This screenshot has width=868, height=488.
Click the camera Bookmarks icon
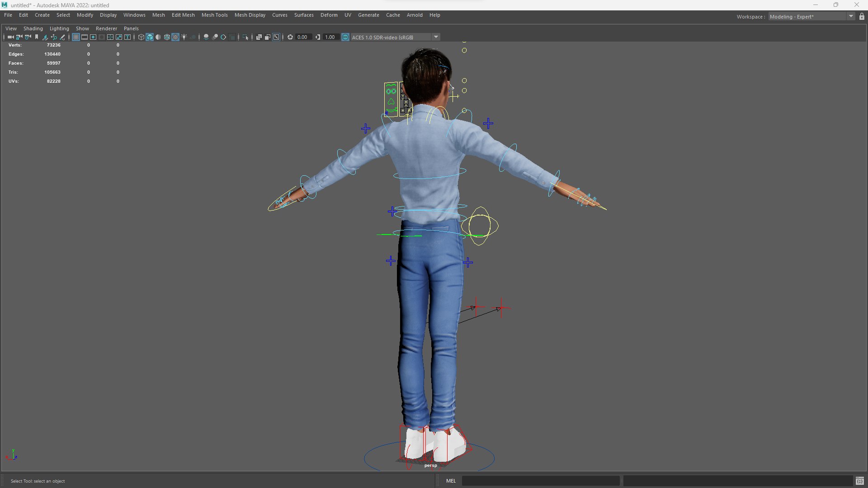click(37, 37)
